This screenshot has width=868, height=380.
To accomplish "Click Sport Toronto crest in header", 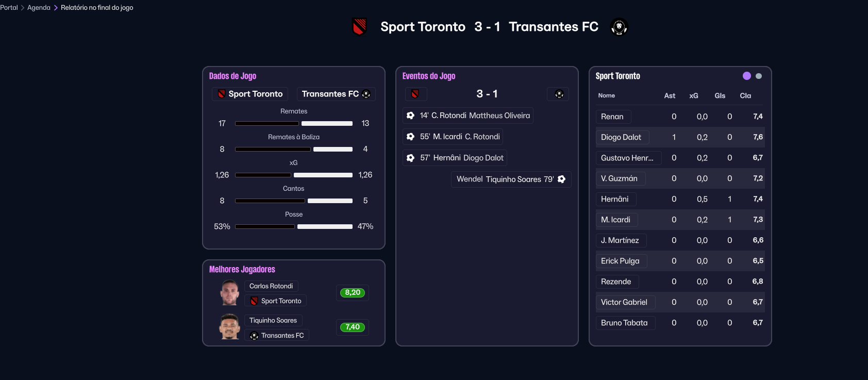I will click(359, 27).
